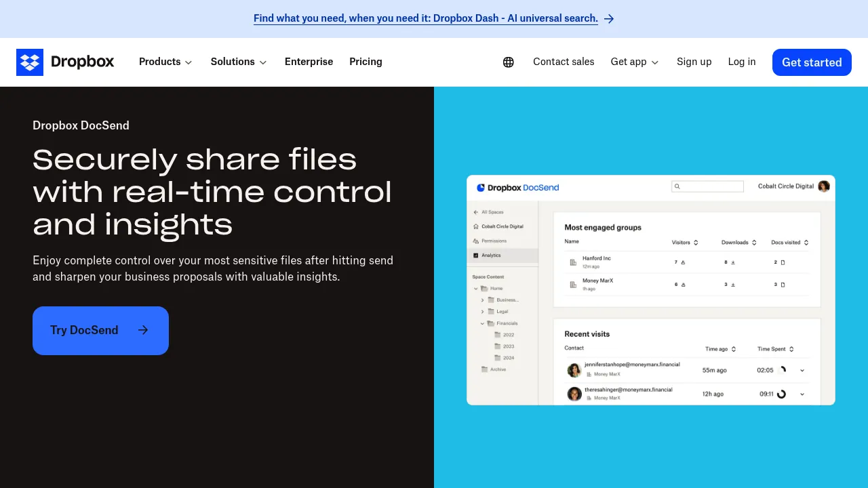The image size is (868, 488).
Task: Click the document icon in Hanford Inc row
Action: [783, 262]
